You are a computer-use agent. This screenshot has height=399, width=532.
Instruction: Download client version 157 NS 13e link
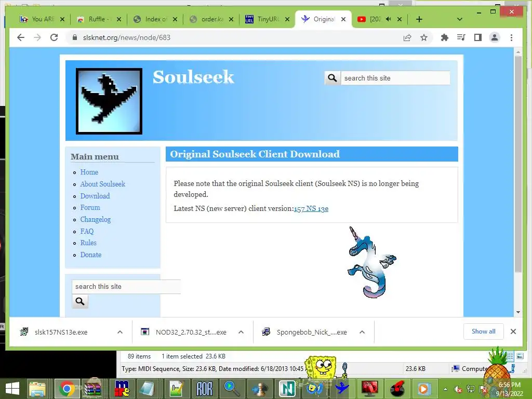click(x=311, y=209)
